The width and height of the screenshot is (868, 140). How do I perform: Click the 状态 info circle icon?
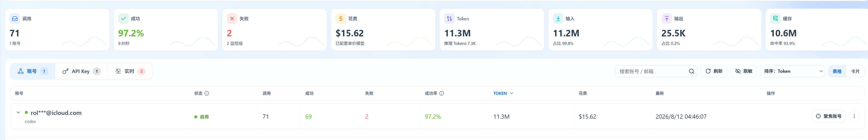point(207,93)
